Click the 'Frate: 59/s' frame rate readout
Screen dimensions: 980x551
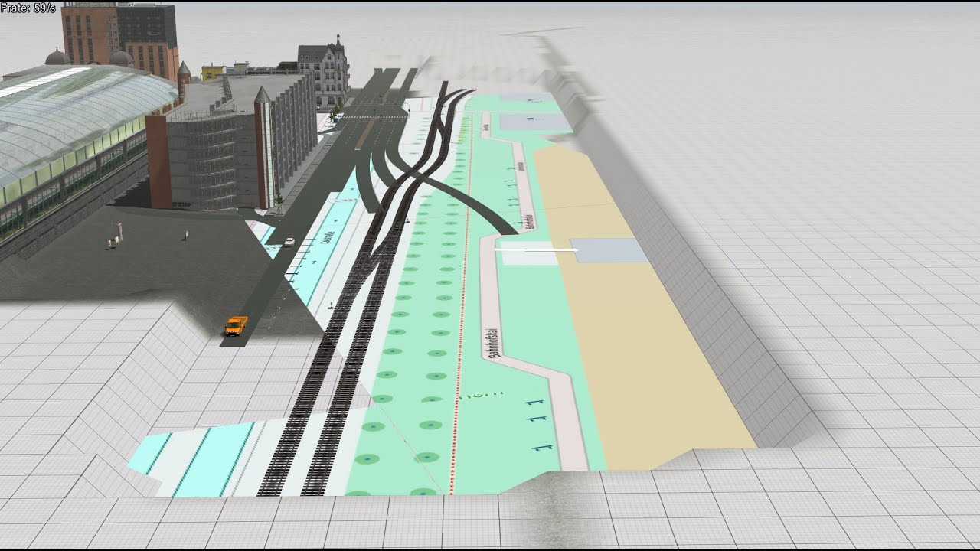tap(28, 7)
